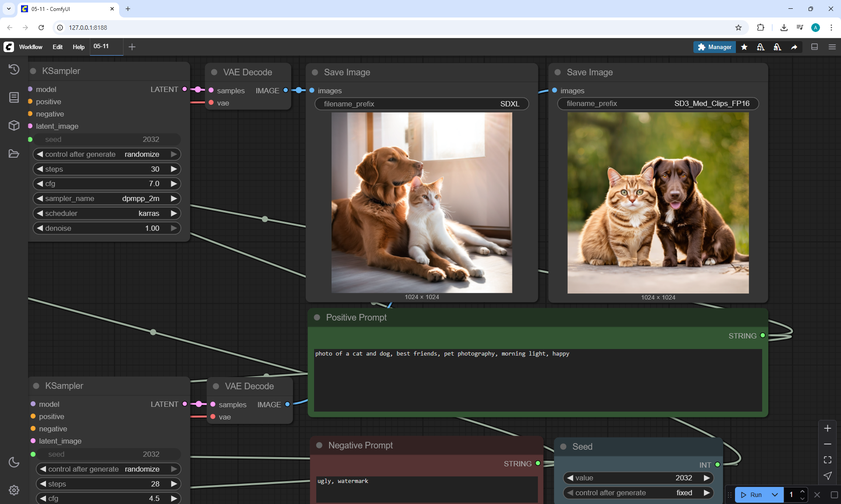Toggle dark theme moon icon
This screenshot has width=841, height=504.
tap(14, 462)
